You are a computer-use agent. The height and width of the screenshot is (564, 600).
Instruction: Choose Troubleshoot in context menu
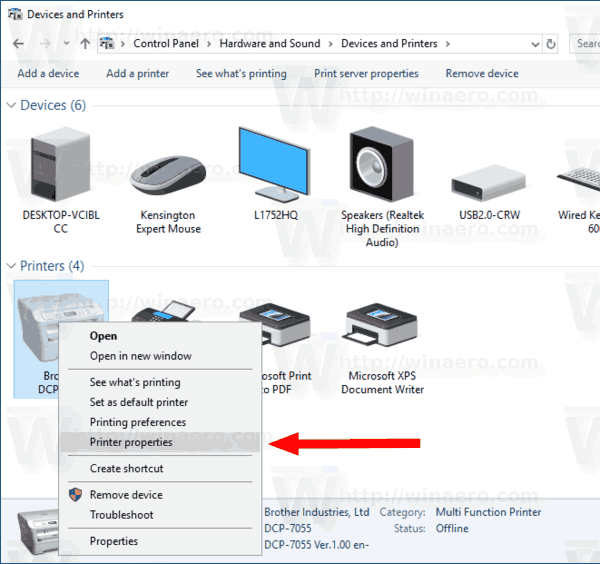160,515
